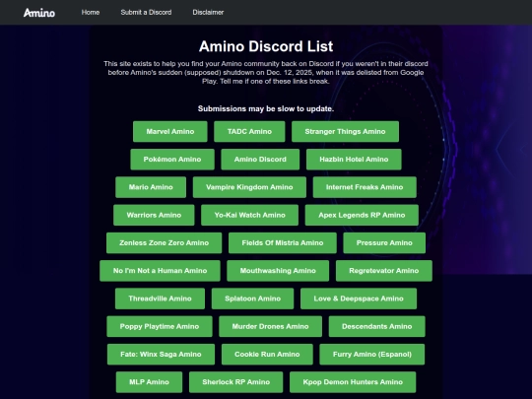Open Internet Freaks Amino

365,187
